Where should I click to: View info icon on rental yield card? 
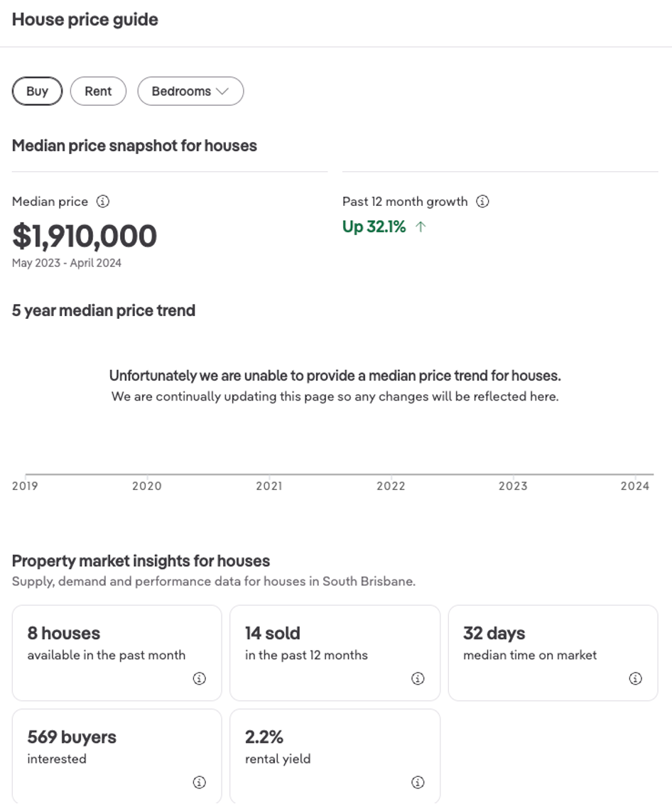[x=418, y=782]
